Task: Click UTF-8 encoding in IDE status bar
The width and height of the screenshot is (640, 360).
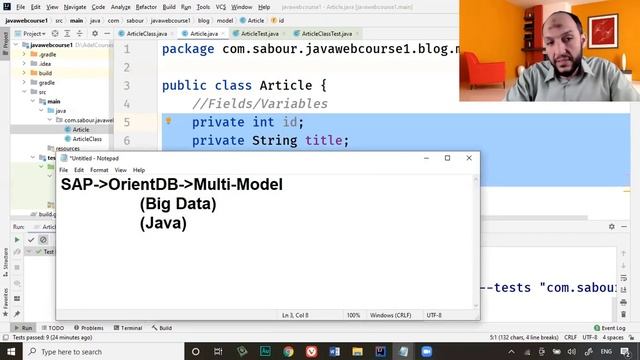Action: point(590,338)
